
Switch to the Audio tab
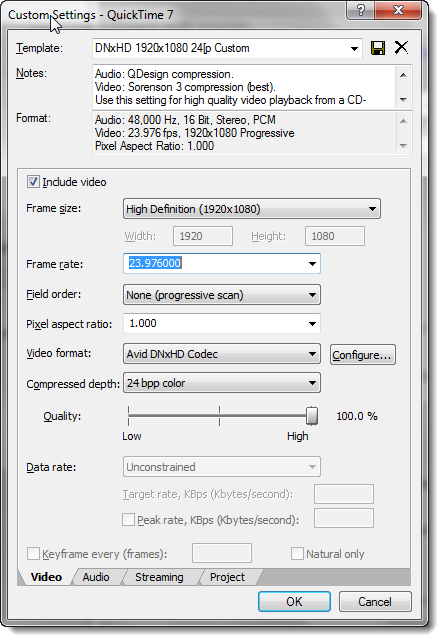click(x=96, y=577)
